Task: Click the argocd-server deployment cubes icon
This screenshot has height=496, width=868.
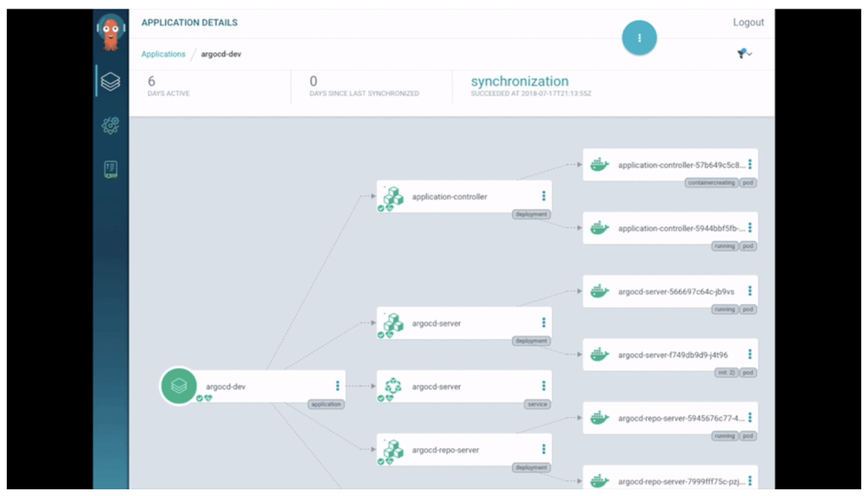Action: (393, 323)
